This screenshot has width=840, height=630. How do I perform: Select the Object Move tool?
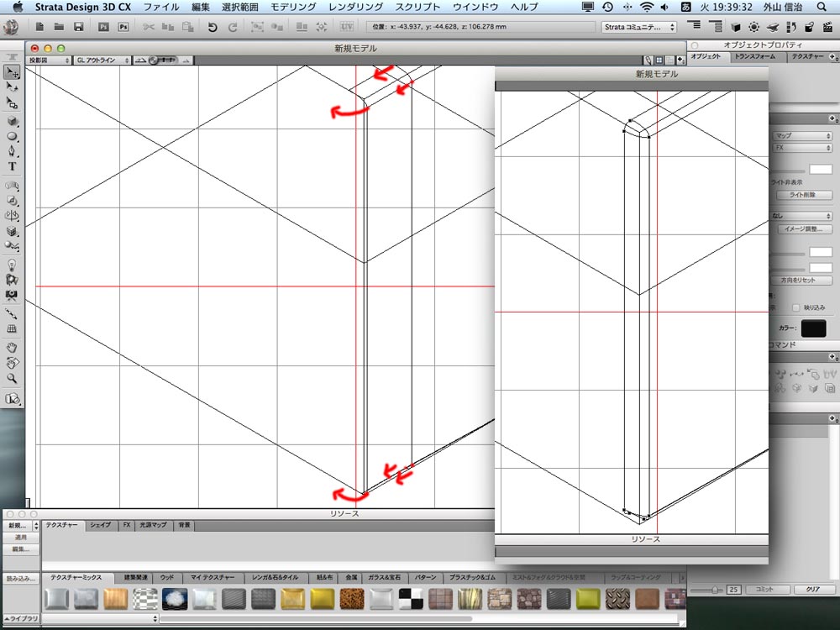click(12, 72)
